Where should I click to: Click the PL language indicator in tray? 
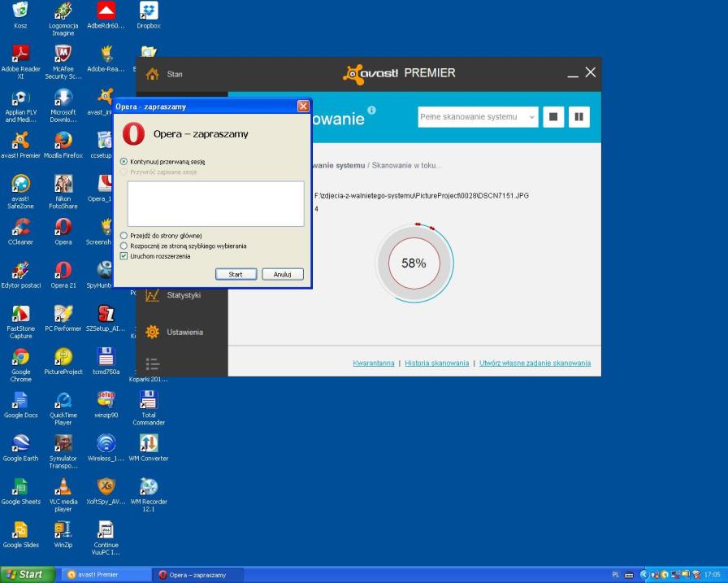point(616,575)
